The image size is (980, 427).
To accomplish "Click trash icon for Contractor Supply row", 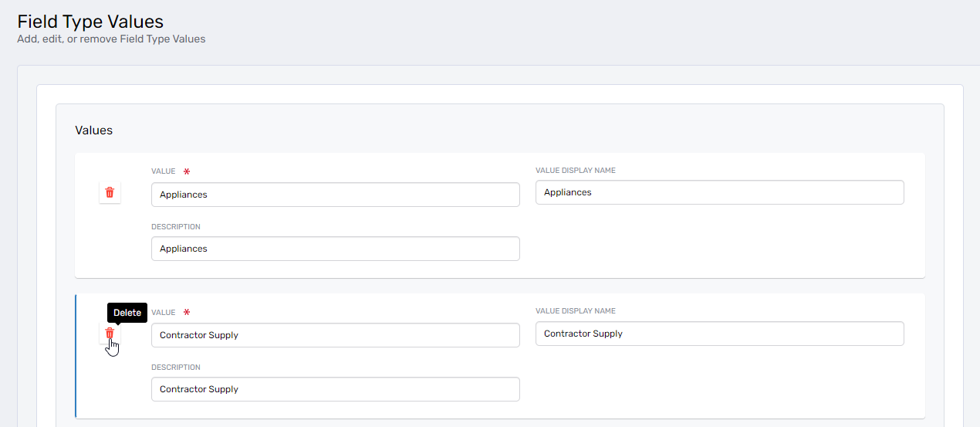I will [110, 333].
